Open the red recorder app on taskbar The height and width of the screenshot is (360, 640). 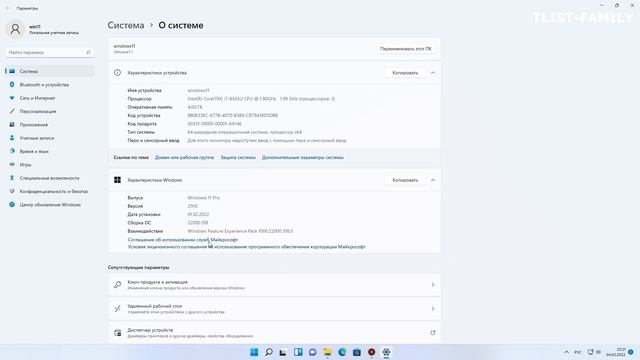point(371,352)
